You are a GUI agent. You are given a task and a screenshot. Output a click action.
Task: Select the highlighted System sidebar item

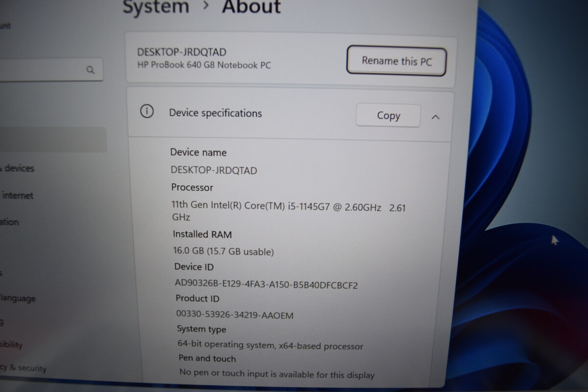click(x=53, y=140)
